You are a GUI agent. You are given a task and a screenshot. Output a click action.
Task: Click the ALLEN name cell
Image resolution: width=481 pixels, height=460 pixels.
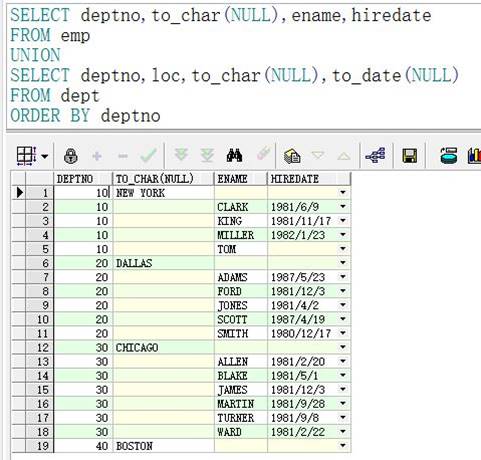click(241, 362)
